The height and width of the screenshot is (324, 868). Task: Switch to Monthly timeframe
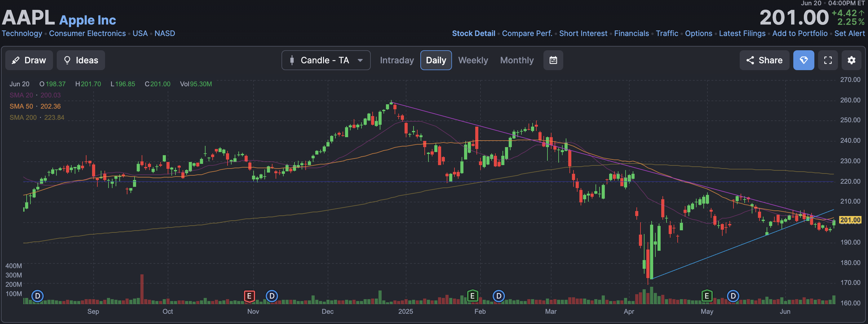click(517, 60)
